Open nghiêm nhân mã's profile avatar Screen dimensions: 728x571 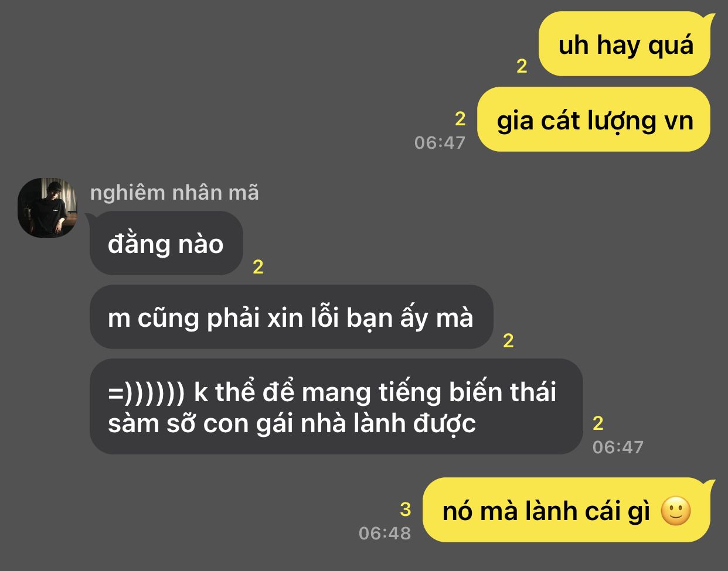coord(47,208)
